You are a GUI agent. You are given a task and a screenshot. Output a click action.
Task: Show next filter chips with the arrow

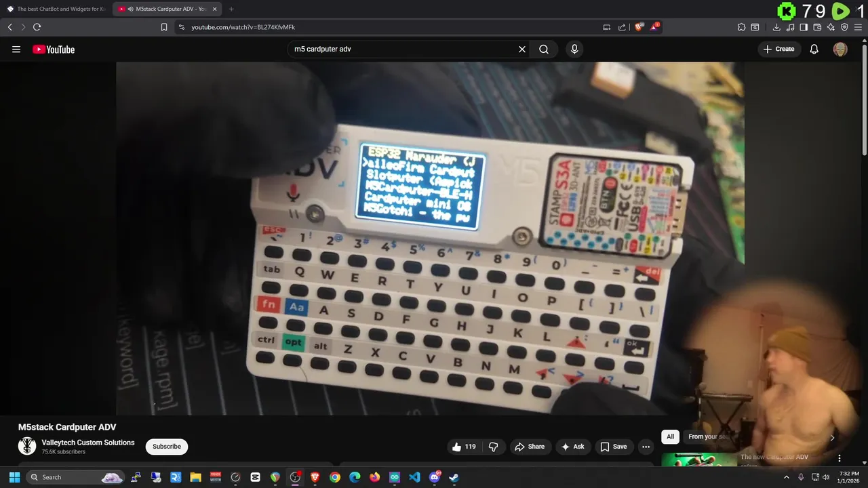pyautogui.click(x=832, y=437)
